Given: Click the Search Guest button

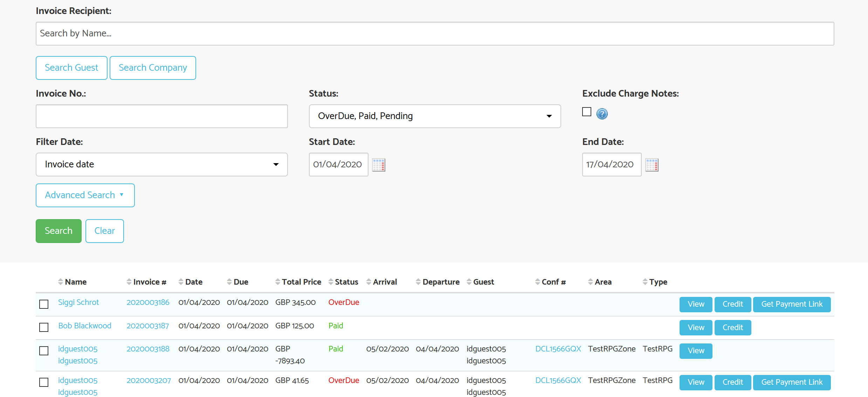Looking at the screenshot, I should tap(71, 68).
